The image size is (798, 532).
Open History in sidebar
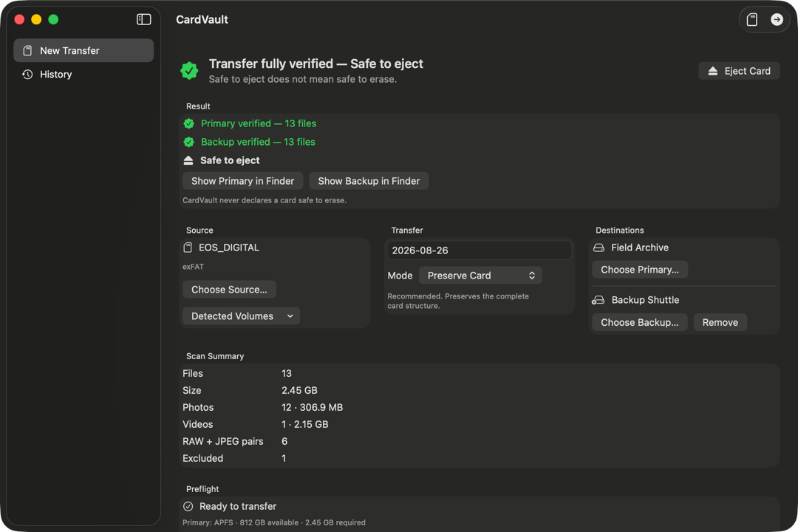coord(83,75)
